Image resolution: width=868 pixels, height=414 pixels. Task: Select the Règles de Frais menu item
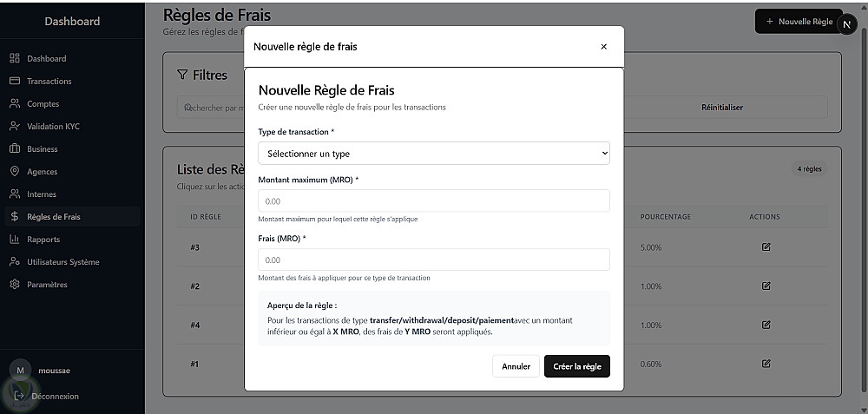(x=54, y=217)
